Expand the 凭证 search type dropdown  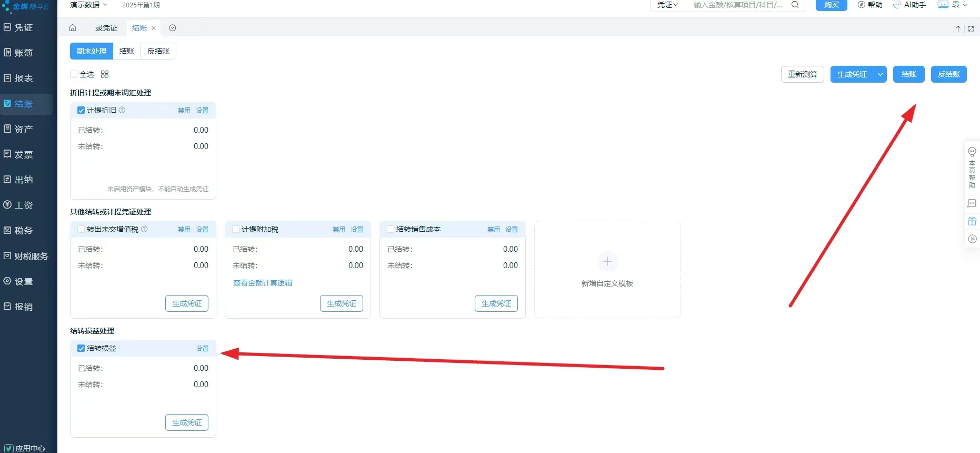(x=667, y=5)
